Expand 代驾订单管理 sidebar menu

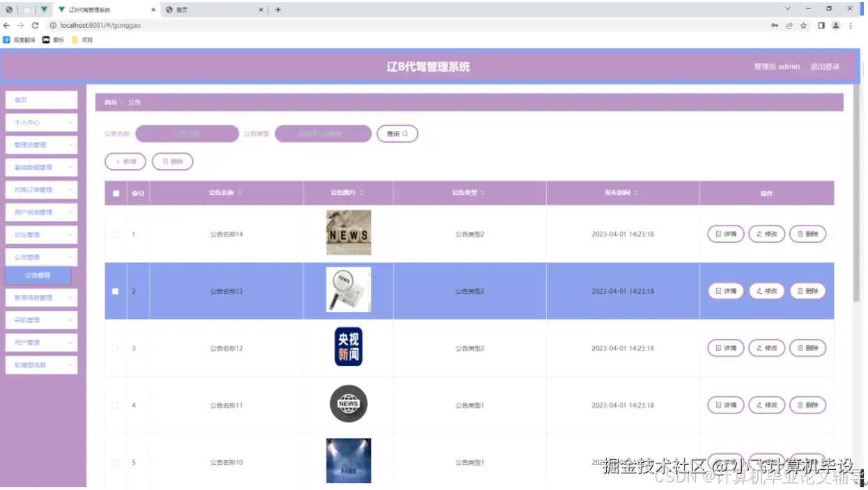41,189
